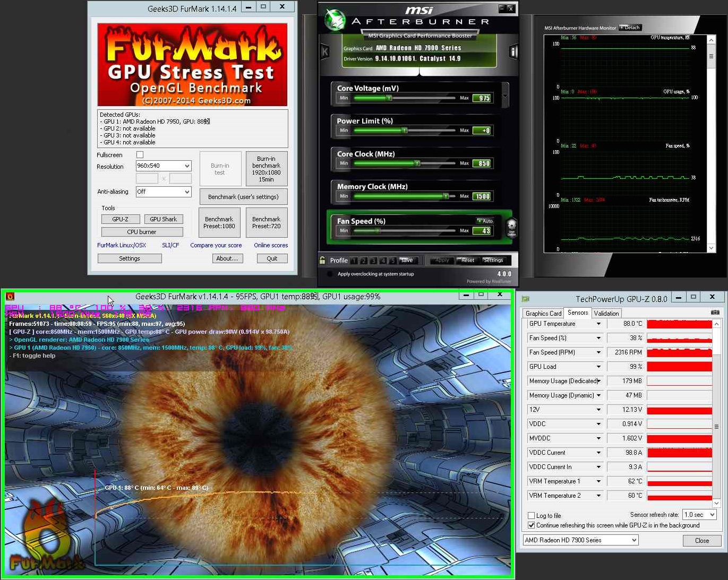Open the Anti-aliasing dropdown

tap(164, 192)
